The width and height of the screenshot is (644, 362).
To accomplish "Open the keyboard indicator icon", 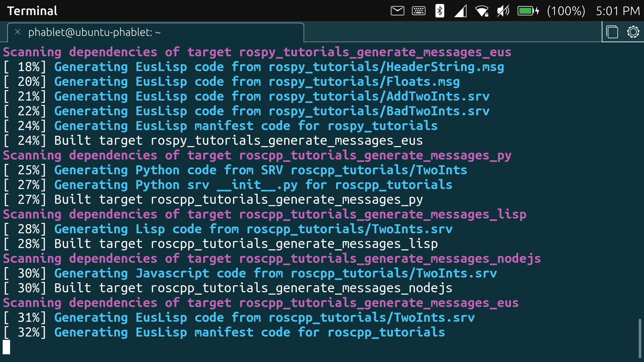I will point(419,11).
